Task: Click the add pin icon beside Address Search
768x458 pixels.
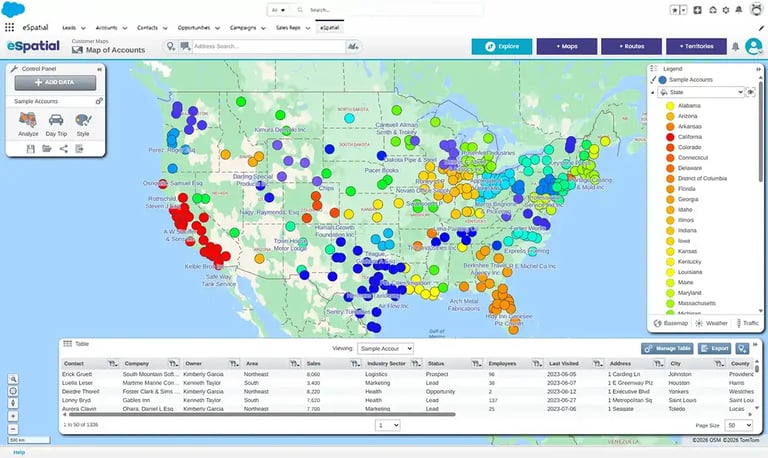Action: 170,46
